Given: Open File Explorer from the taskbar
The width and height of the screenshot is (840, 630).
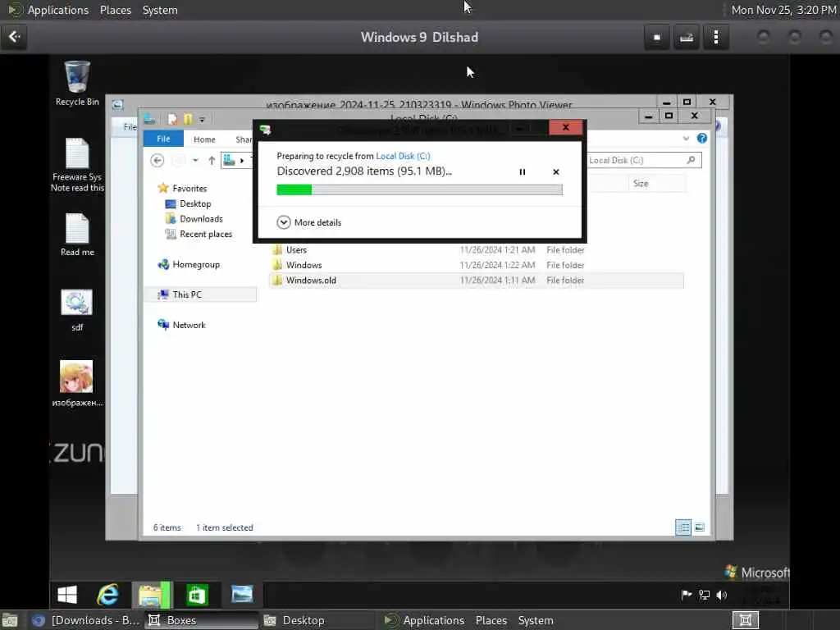Looking at the screenshot, I should (x=152, y=595).
